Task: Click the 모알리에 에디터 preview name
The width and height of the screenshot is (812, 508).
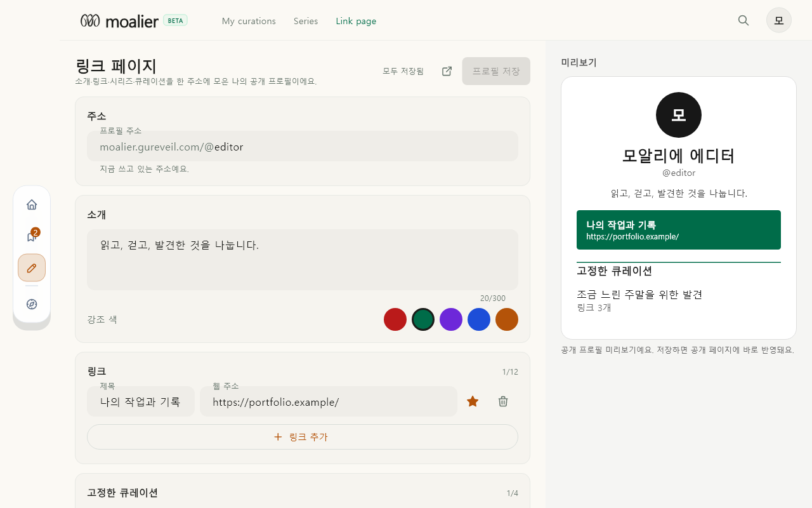Action: click(x=679, y=156)
